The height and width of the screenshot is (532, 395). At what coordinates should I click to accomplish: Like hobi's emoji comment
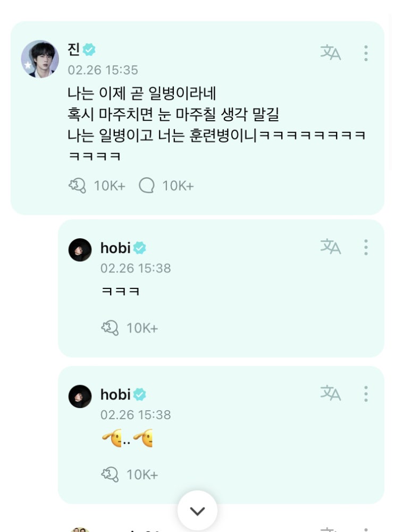pos(110,474)
